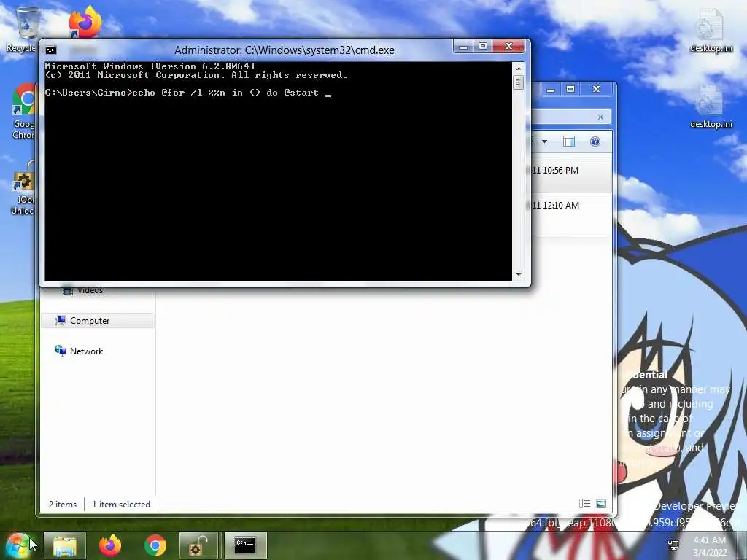Launch Firefox from the taskbar

(110, 545)
